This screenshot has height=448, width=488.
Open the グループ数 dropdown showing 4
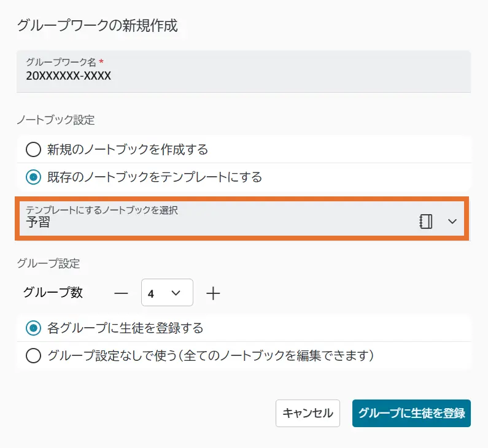[167, 293]
